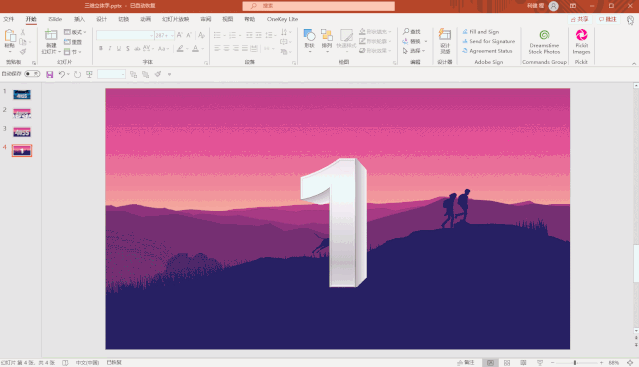Open the OneKey Lite tab
Screen dimensions: 639x367
[x=282, y=19]
